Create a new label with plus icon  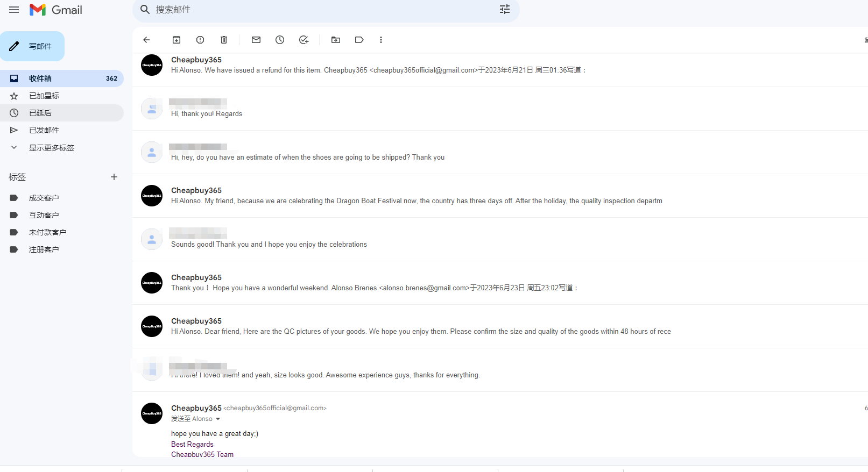tap(114, 177)
